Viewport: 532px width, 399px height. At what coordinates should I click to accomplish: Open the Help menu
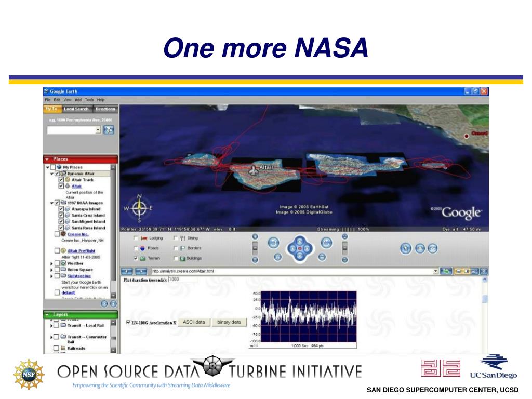(x=101, y=100)
